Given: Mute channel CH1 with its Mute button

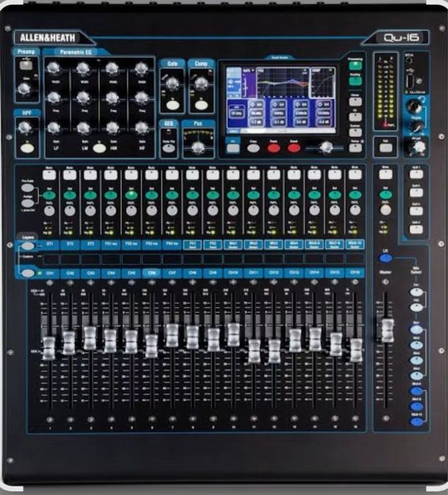Looking at the screenshot, I should 49,175.
